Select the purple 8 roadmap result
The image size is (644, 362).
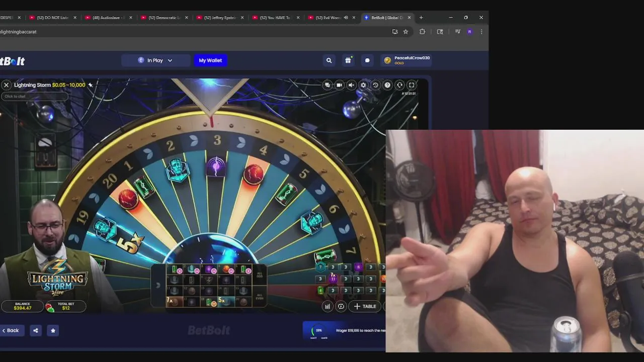coord(358,267)
